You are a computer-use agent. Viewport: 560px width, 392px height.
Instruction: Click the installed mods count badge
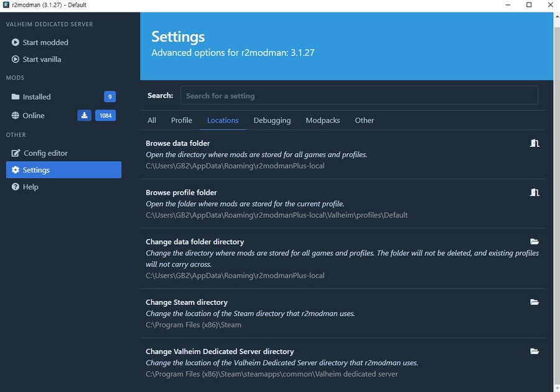[110, 96]
